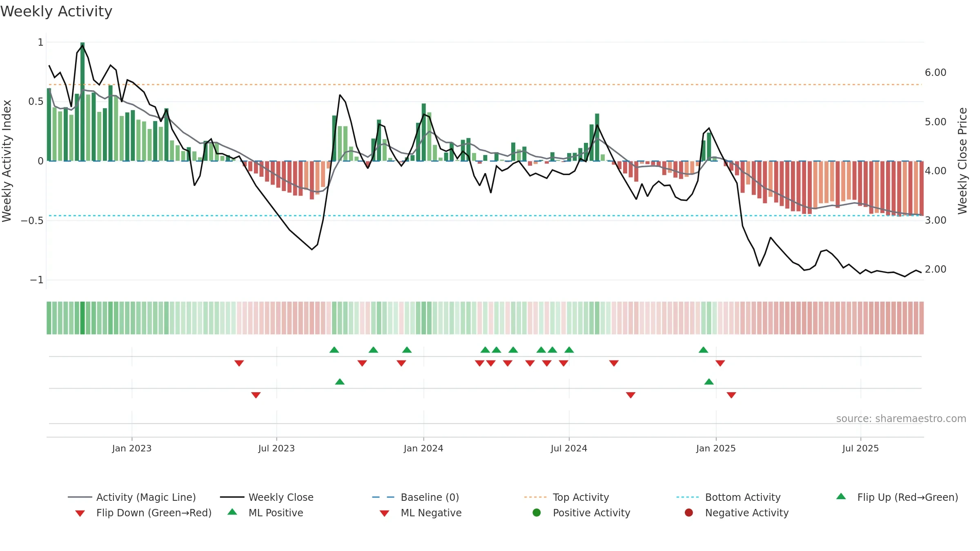Image resolution: width=980 pixels, height=551 pixels.
Task: Click the Flip Down red triangle legend icon
Action: 80,513
